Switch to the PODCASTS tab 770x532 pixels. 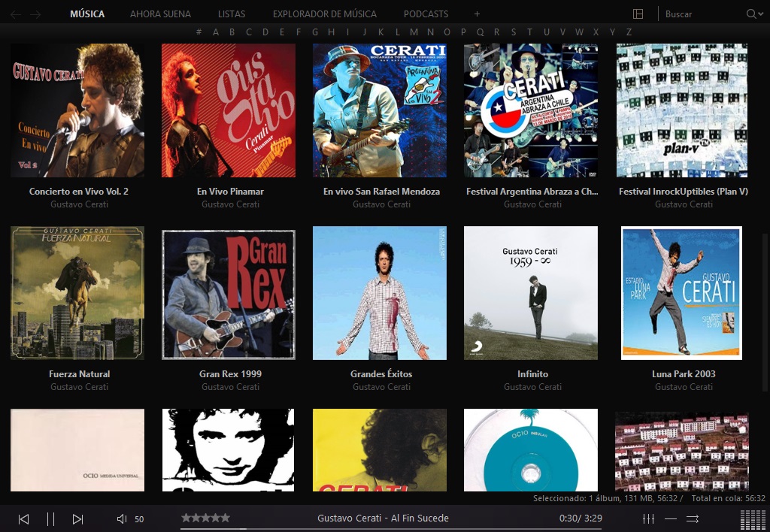426,14
